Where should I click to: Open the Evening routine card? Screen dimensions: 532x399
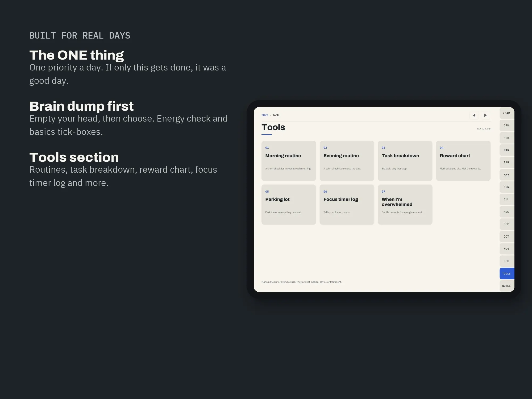347,161
